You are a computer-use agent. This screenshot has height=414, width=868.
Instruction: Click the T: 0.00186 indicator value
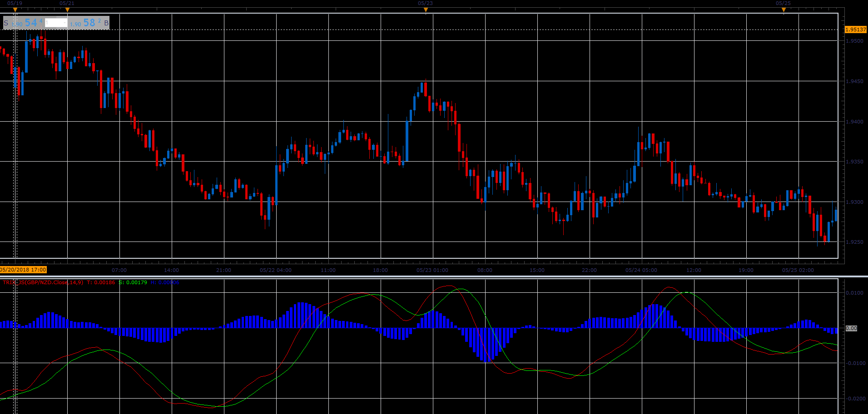pyautogui.click(x=101, y=282)
